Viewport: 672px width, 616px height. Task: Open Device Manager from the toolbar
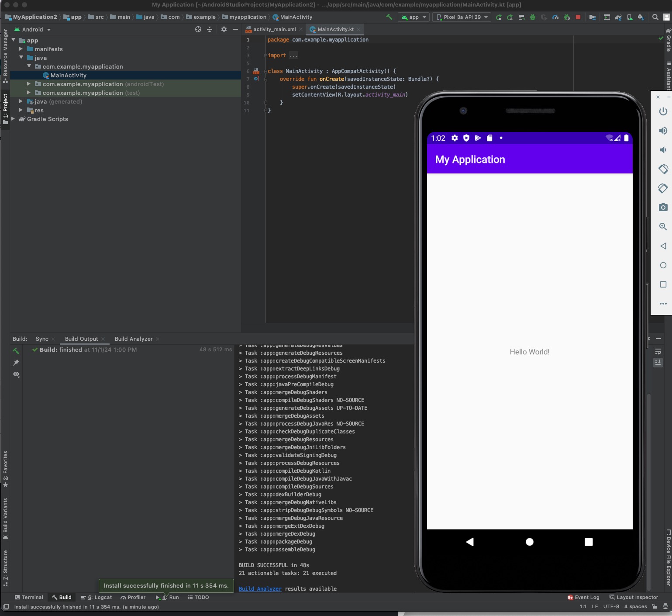(x=629, y=17)
